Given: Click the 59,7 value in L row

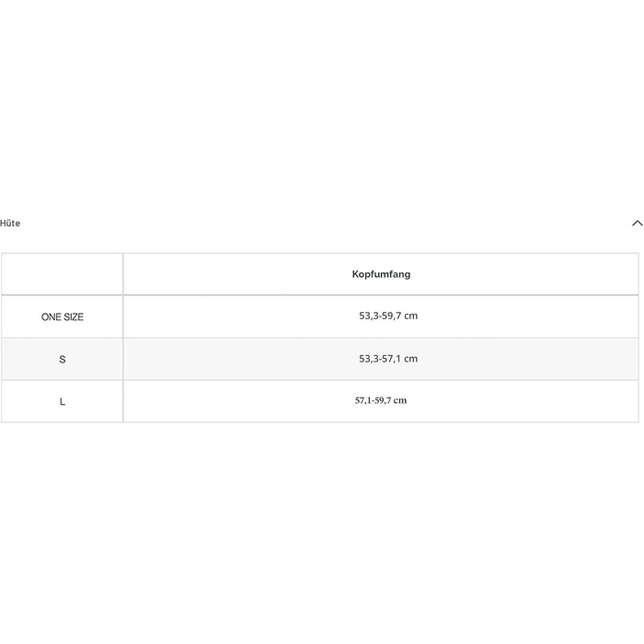Looking at the screenshot, I should pyautogui.click(x=383, y=400).
